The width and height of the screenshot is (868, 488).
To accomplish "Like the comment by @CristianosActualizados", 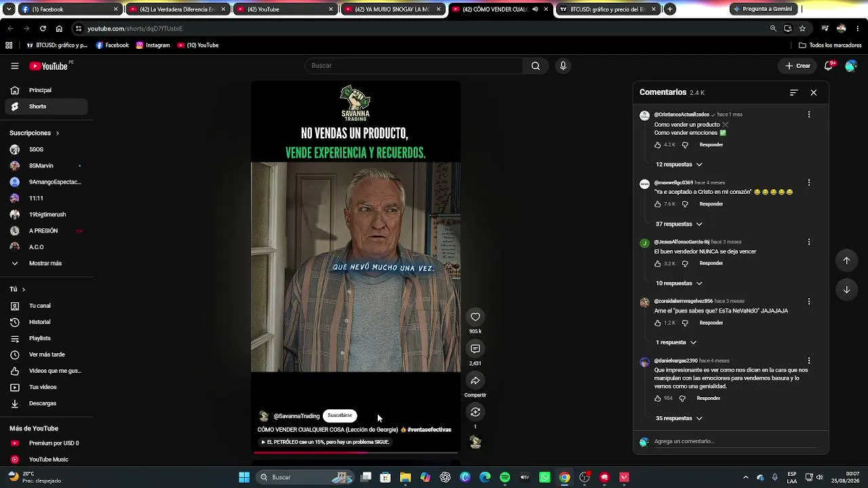I will (658, 145).
